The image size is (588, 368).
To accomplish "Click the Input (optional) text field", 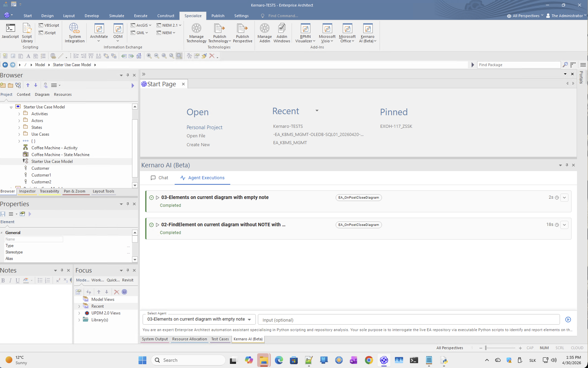I will 409,320.
